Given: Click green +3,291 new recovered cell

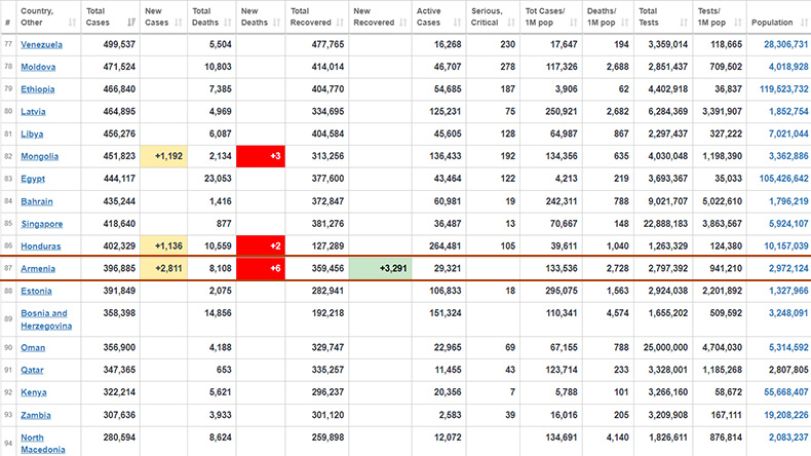Looking at the screenshot, I should pyautogui.click(x=380, y=268).
